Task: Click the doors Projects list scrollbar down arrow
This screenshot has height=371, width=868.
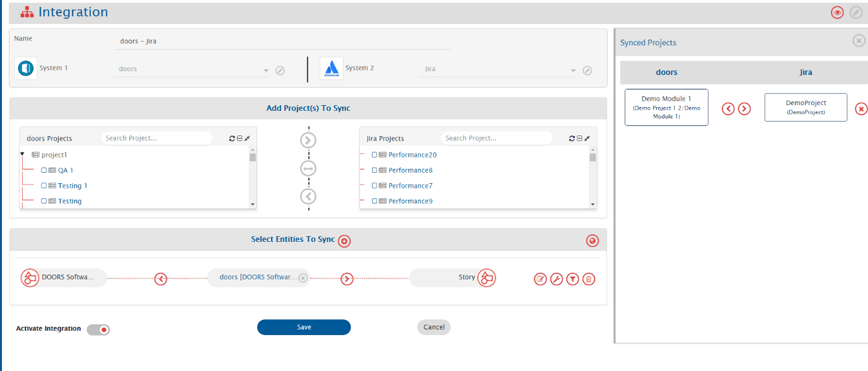Action: 253,205
